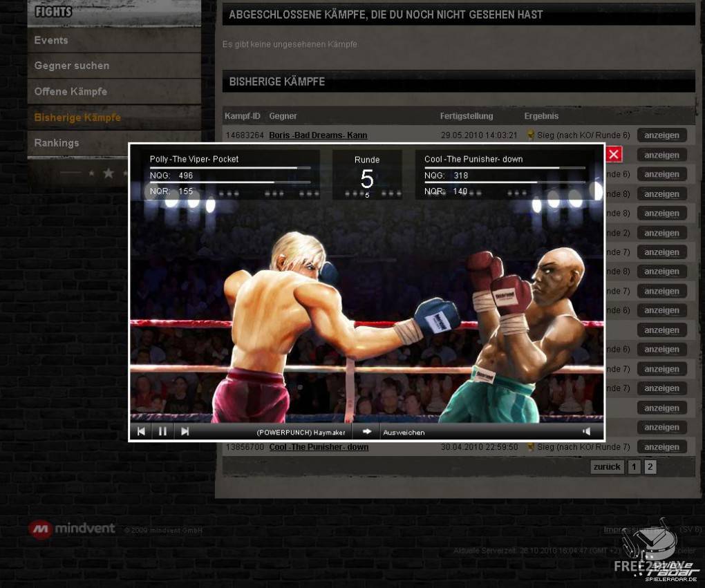The width and height of the screenshot is (705, 588).
Task: Open the Rankings menu item
Action: click(114, 143)
